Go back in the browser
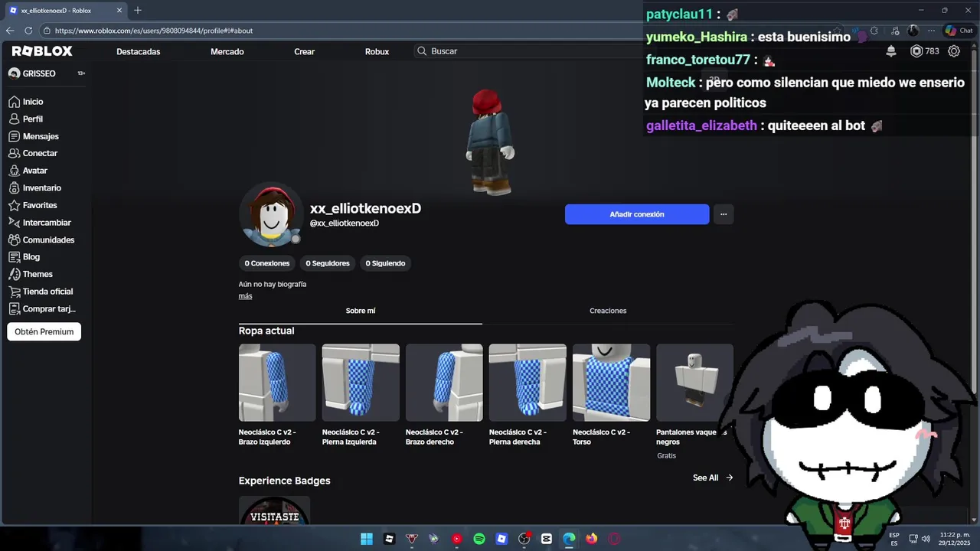980x551 pixels. [x=10, y=31]
